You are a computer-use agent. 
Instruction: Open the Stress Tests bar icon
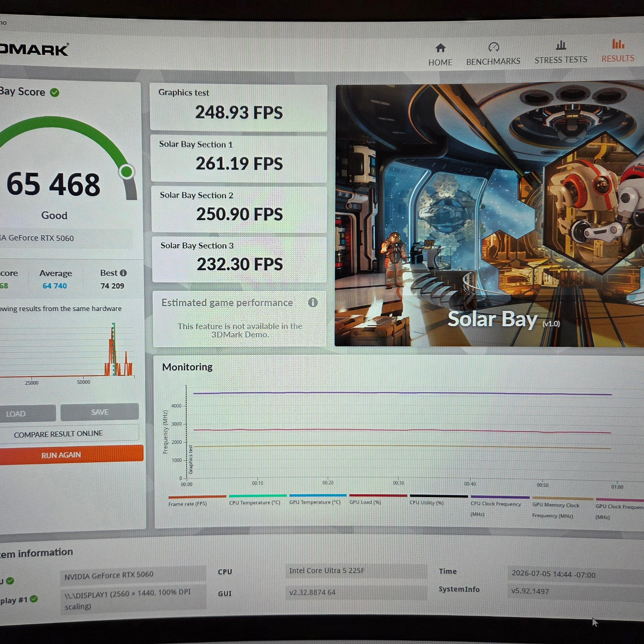[x=561, y=45]
